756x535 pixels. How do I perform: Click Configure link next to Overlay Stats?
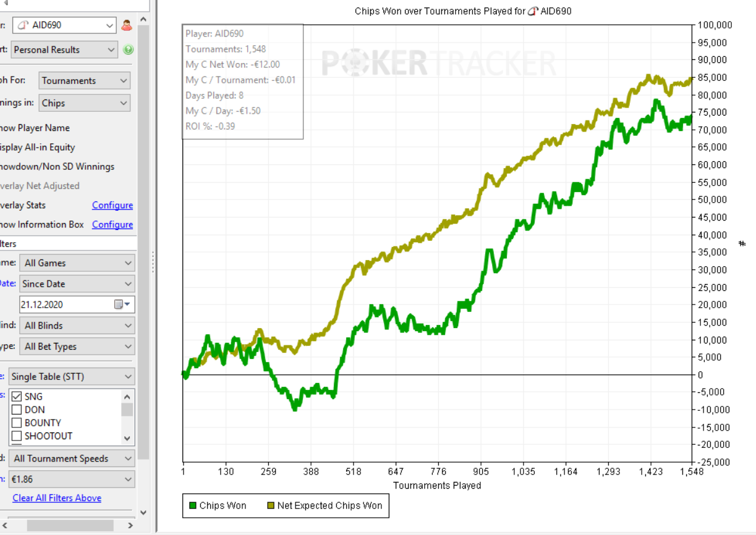point(113,205)
